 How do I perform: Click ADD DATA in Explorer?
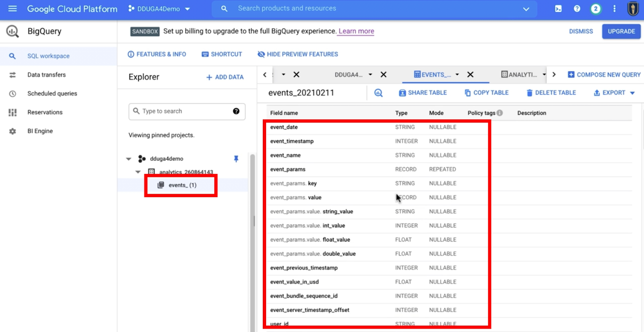(225, 77)
